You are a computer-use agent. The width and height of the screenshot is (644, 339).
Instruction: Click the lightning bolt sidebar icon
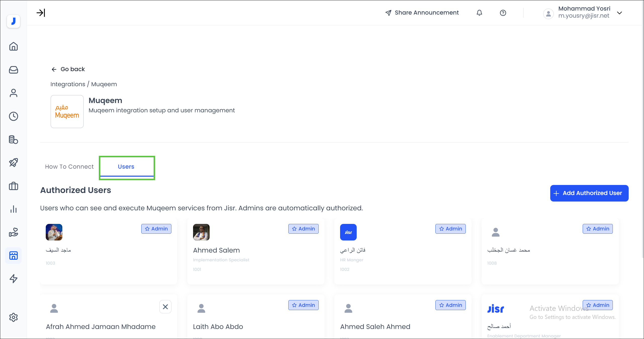point(13,279)
